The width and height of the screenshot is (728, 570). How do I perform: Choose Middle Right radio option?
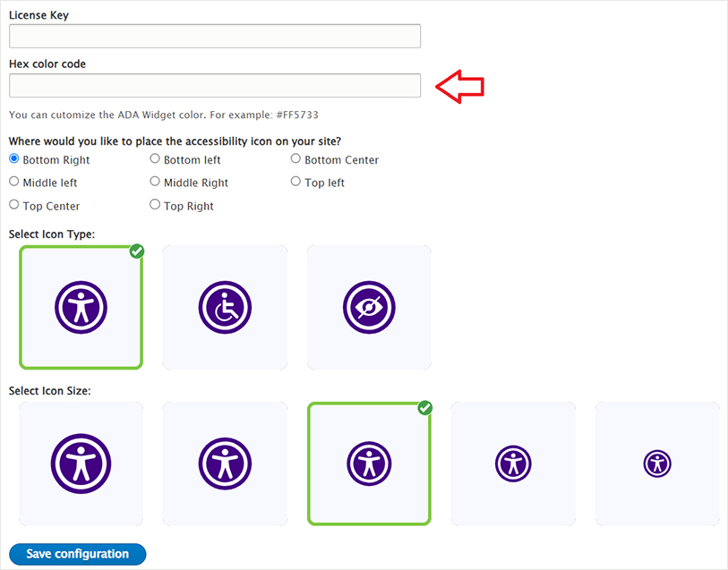155,182
